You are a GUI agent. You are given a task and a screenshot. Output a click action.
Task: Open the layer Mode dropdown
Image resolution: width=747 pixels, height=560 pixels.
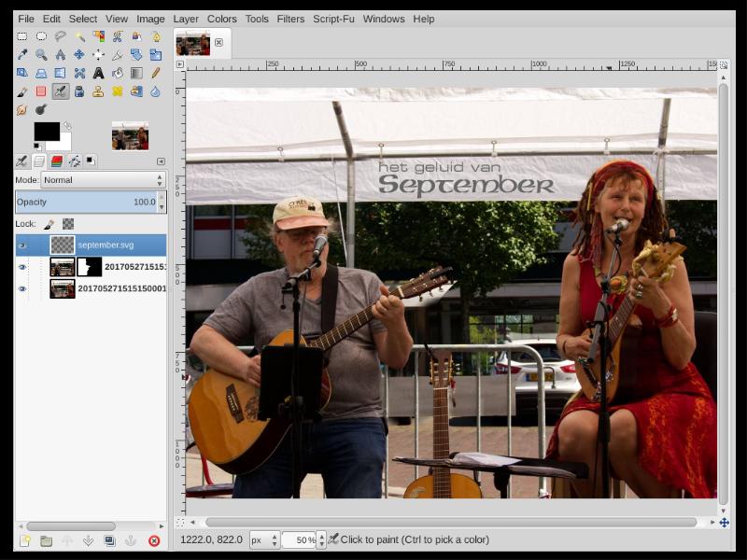click(104, 180)
